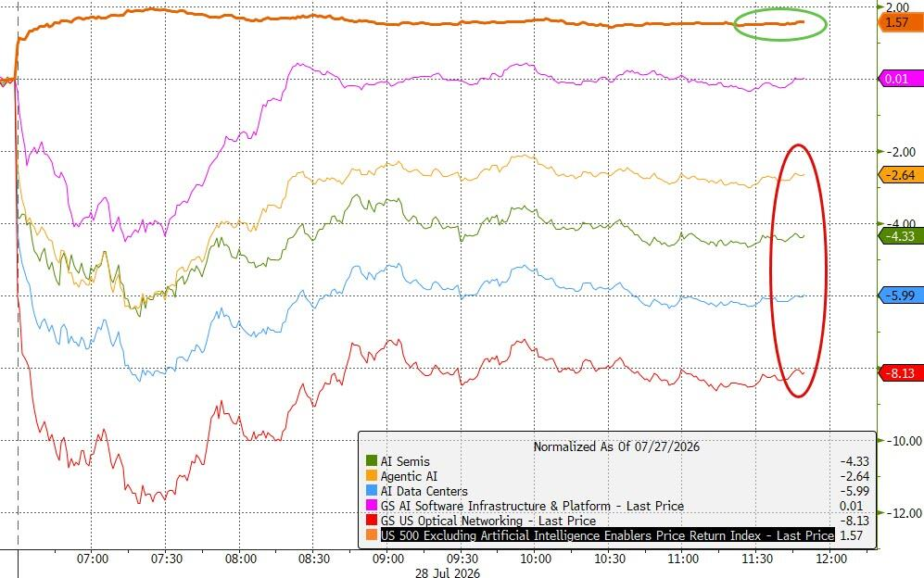Select GS AI Software Infrastructure & Platform entry
924x578 pixels.
coord(532,506)
